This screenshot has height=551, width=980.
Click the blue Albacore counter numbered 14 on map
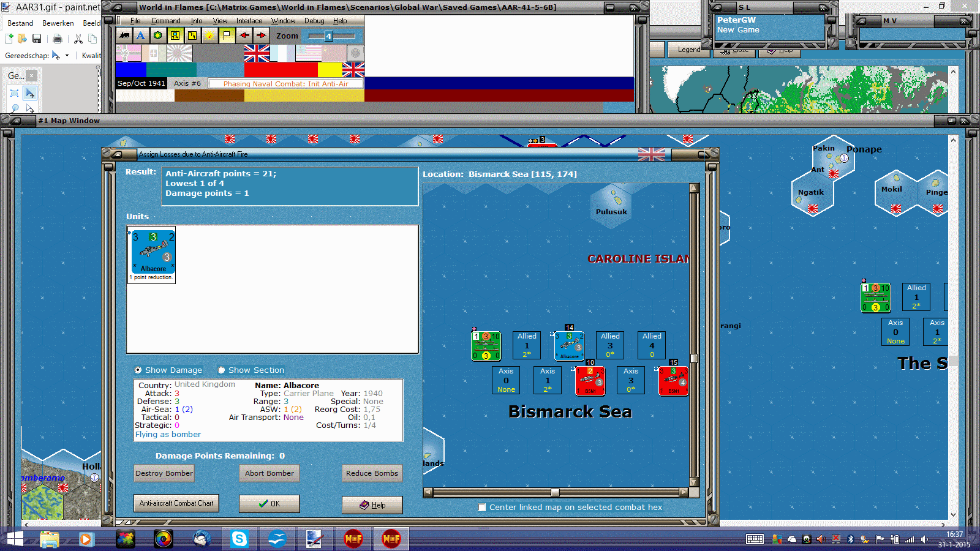pos(570,346)
